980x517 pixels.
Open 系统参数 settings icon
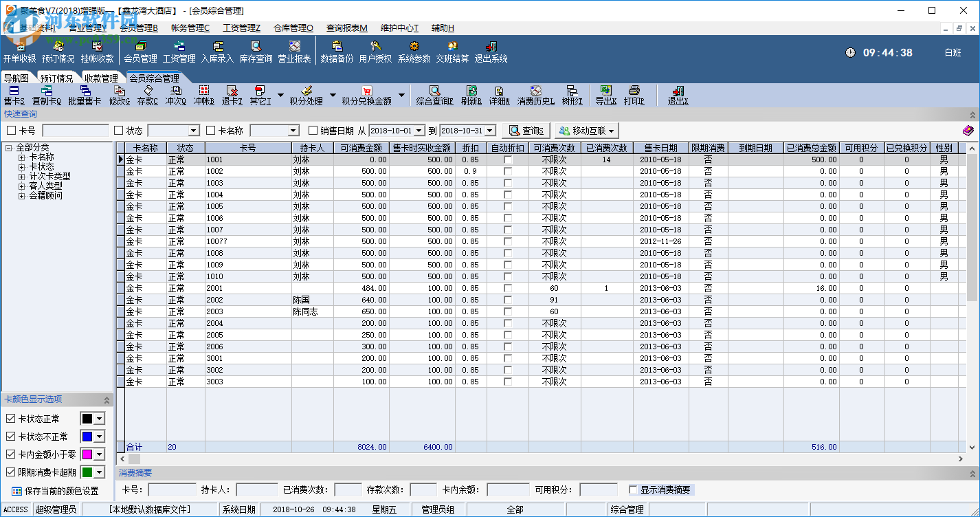pos(414,52)
